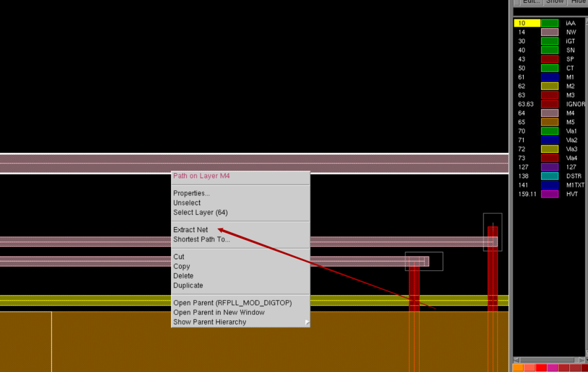Click the dark red swatch for layer SP
This screenshot has height=372, width=588.
point(550,59)
